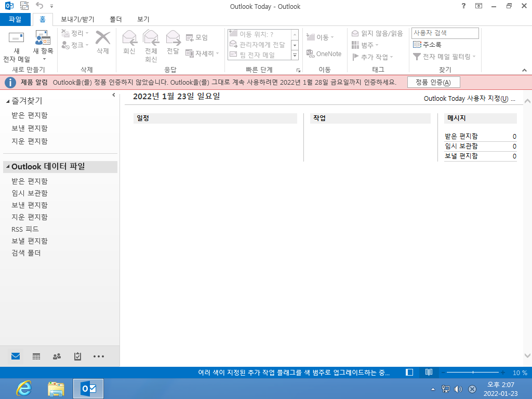Open the 주소록 address book
The width and height of the screenshot is (532, 399).
coord(427,45)
